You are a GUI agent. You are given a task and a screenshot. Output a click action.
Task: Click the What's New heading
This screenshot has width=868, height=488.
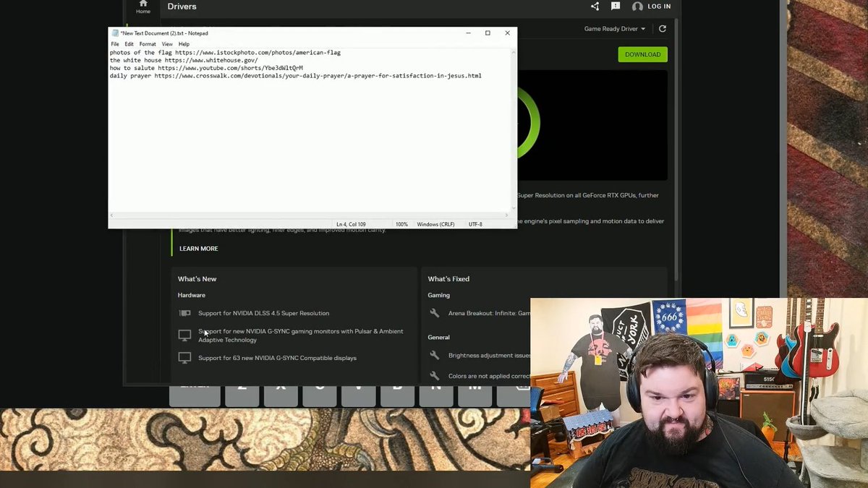pyautogui.click(x=197, y=279)
